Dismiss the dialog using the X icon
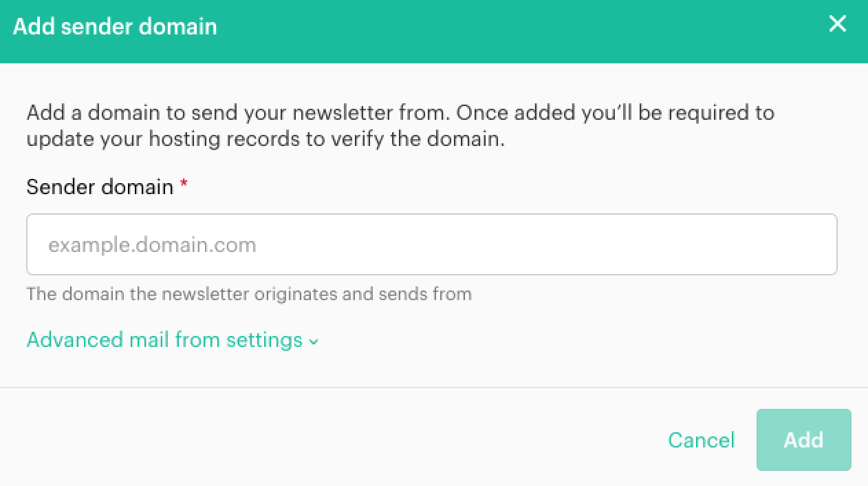The image size is (868, 486). click(837, 25)
